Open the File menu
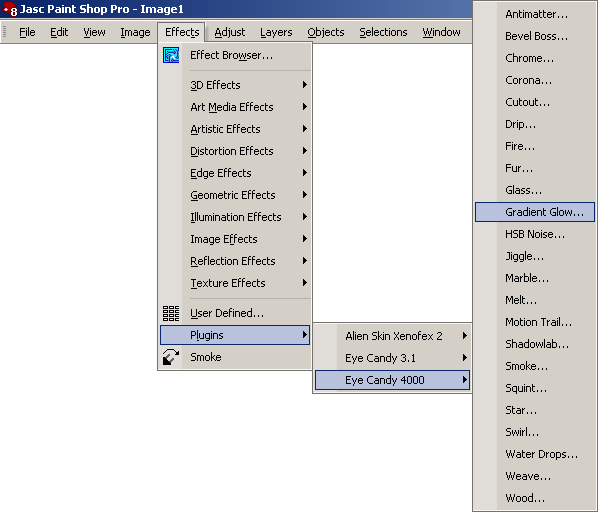The height and width of the screenshot is (515, 600). pos(27,32)
